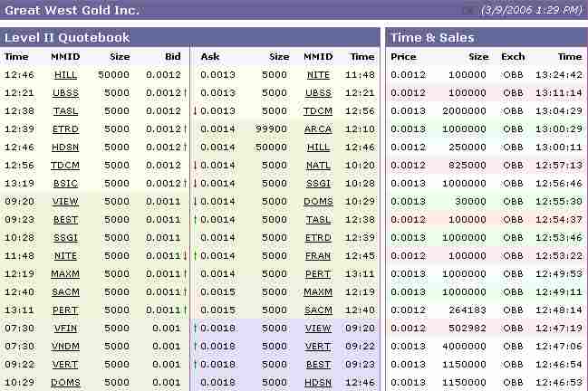Click SACM link asking 0.0015
This screenshot has height=391, width=588.
tap(318, 310)
